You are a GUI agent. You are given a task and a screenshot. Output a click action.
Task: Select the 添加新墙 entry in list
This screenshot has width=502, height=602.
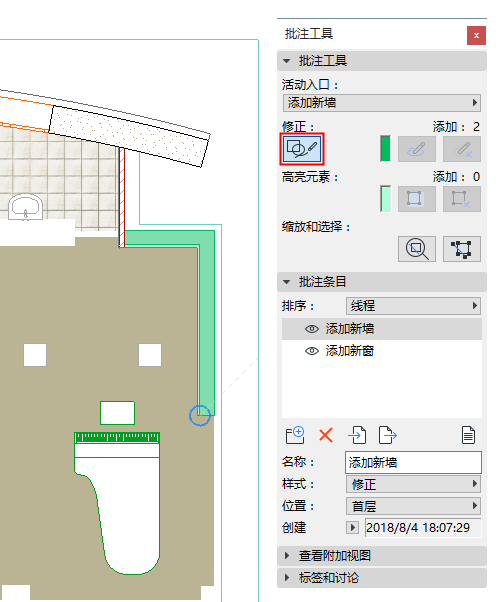point(382,329)
